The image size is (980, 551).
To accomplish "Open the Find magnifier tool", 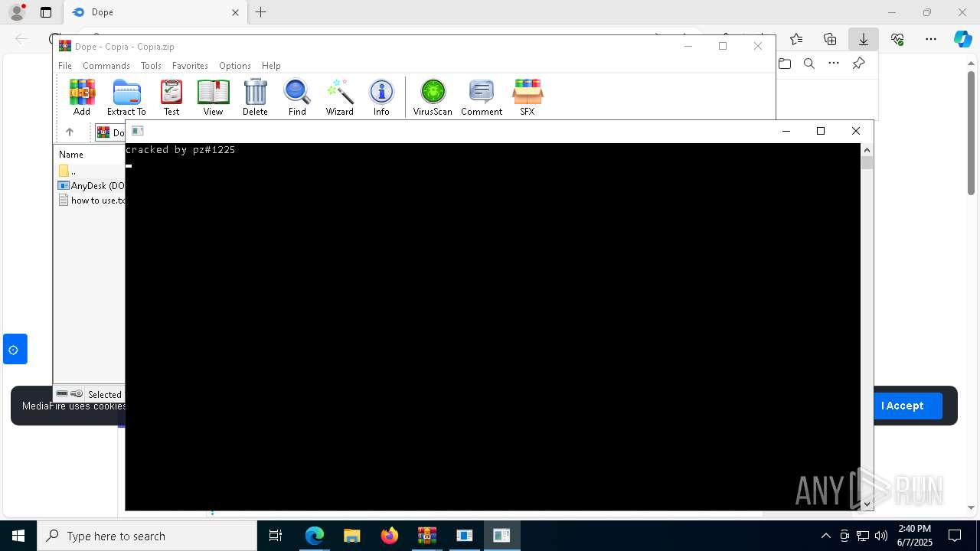I will click(297, 97).
